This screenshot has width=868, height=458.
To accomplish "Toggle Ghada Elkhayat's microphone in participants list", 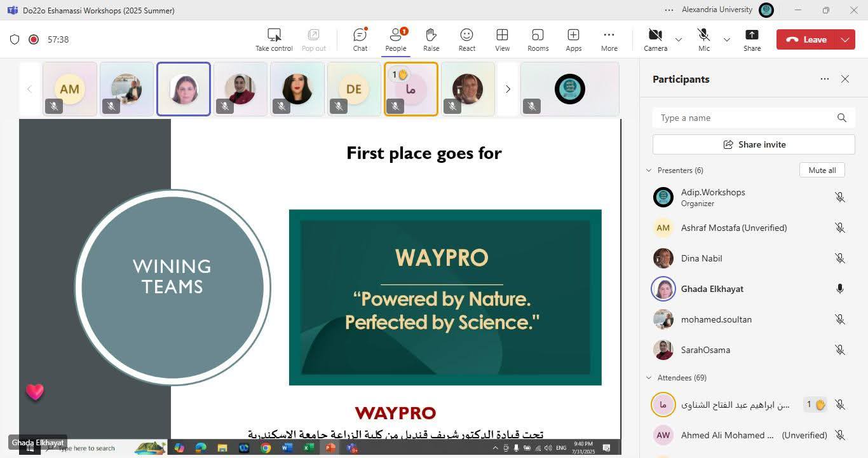I will point(839,289).
